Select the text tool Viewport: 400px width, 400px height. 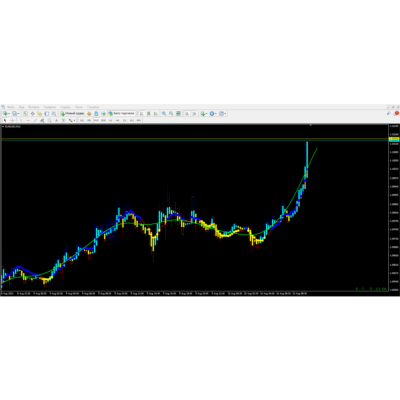56,120
